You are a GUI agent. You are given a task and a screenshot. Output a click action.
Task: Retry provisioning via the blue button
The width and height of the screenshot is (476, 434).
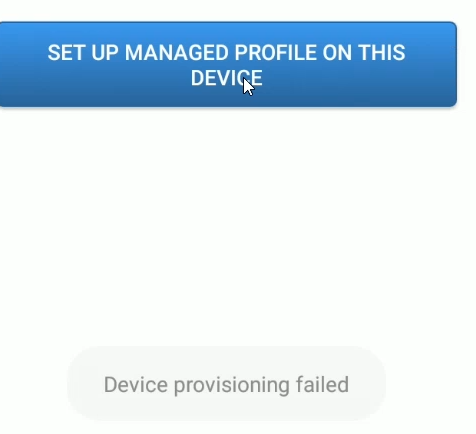pos(228,64)
